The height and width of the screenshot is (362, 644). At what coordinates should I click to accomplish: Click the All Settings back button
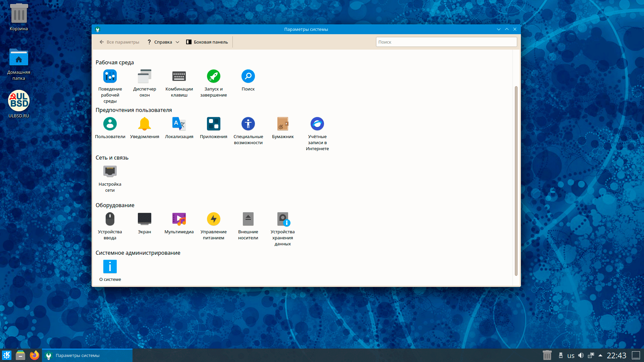(119, 42)
